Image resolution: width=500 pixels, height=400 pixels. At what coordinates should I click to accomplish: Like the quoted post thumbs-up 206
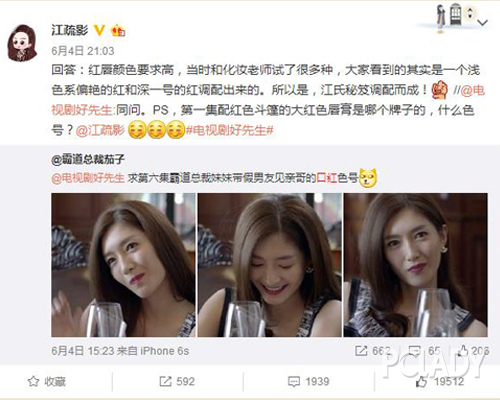473,351
